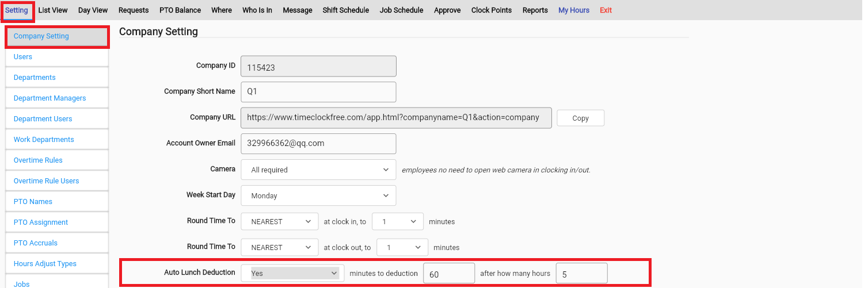Expand the Week Start Day dropdown
Screen dimensions: 868x288
(x=318, y=195)
